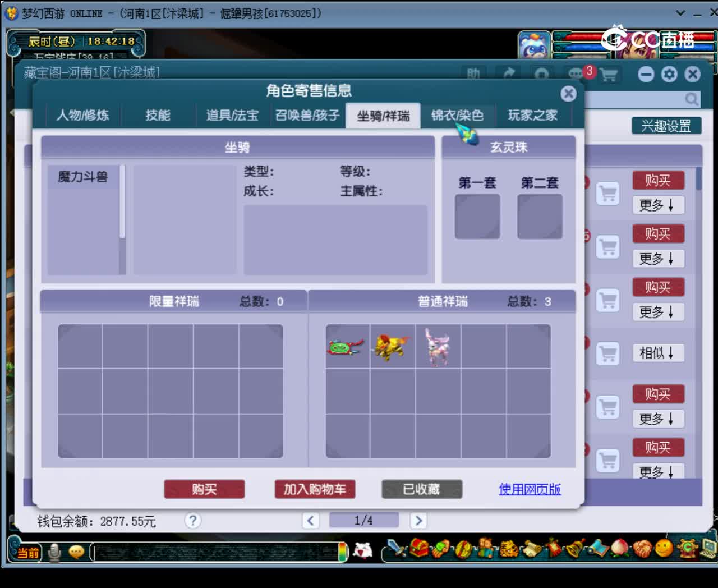The width and height of the screenshot is (718, 588).
Task: Click the 已收藏 button
Action: click(422, 489)
